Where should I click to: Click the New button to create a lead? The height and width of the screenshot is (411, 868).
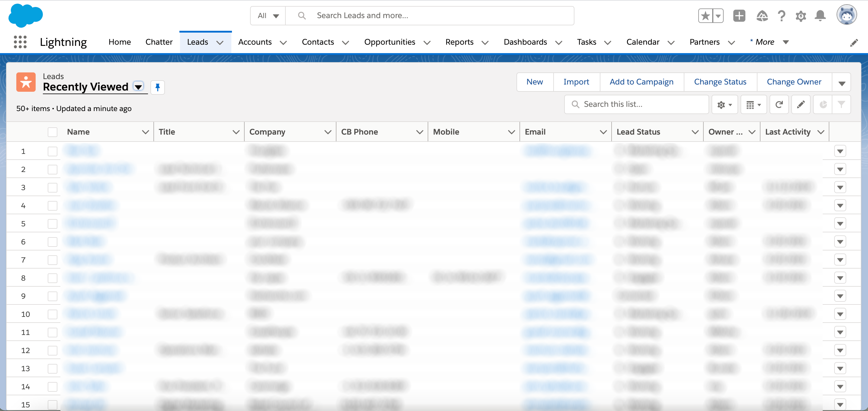click(534, 81)
